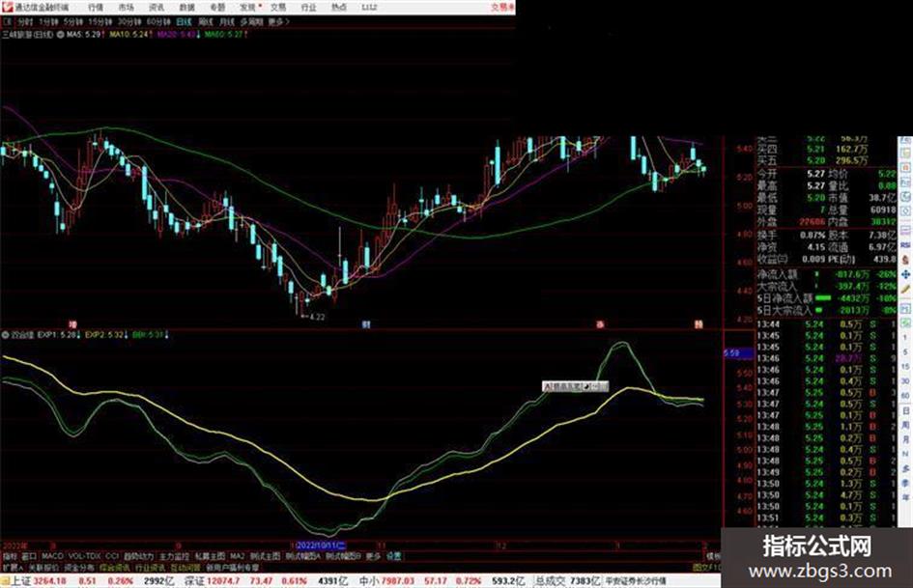Image resolution: width=913 pixels, height=588 pixels.
Task: Switch chart to 5分钟 period
Action: point(72,21)
